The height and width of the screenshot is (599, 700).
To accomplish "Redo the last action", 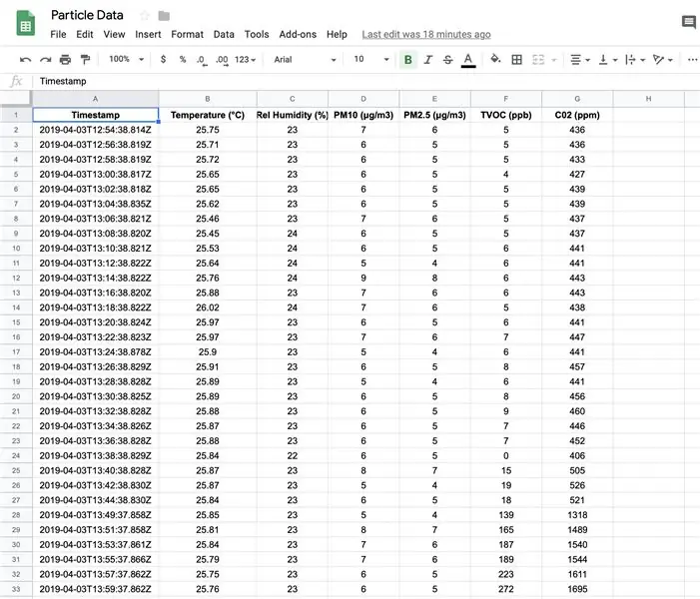I will coord(46,59).
